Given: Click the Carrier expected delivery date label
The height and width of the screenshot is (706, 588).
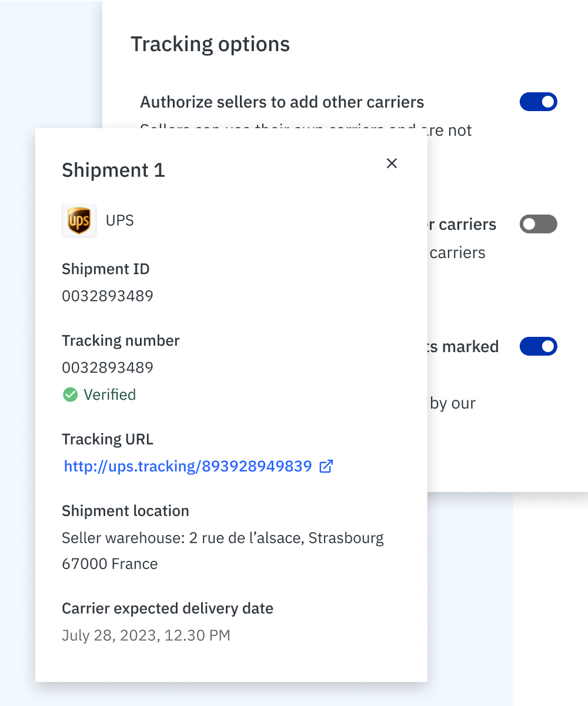Looking at the screenshot, I should [x=168, y=608].
